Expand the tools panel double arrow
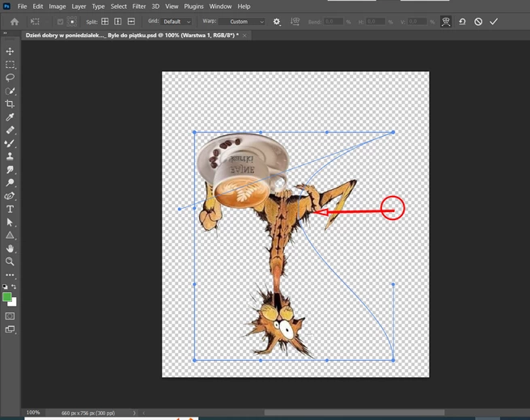 [5, 33]
